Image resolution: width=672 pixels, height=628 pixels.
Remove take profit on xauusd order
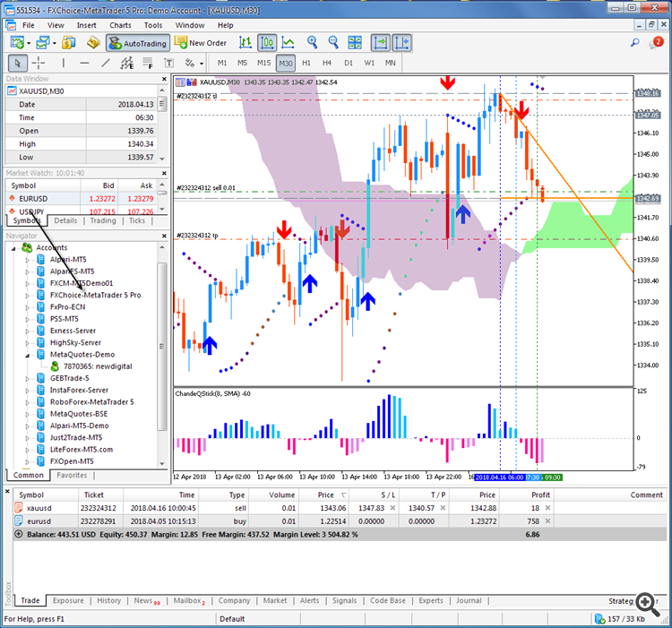click(x=443, y=508)
